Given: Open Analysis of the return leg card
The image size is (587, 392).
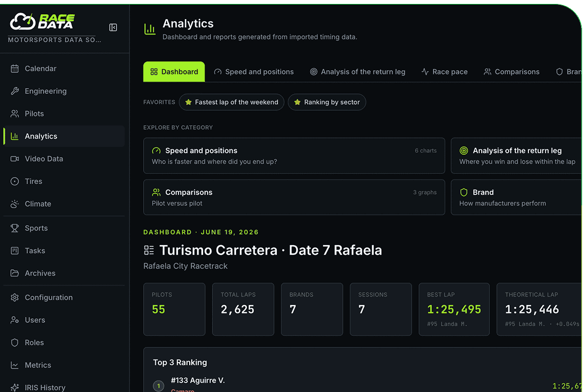Looking at the screenshot, I should (517, 156).
